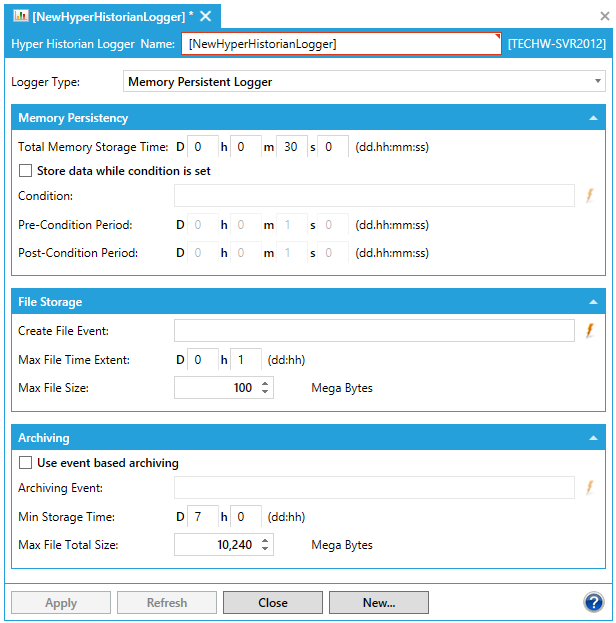Click the minutes field of Total Memory Storage Time

[291, 147]
